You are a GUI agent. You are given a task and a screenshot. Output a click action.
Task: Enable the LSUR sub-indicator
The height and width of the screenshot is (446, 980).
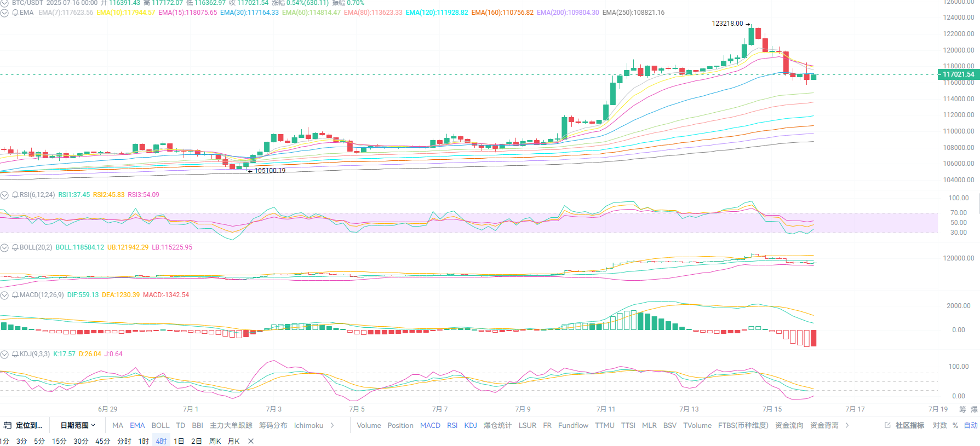[528, 425]
